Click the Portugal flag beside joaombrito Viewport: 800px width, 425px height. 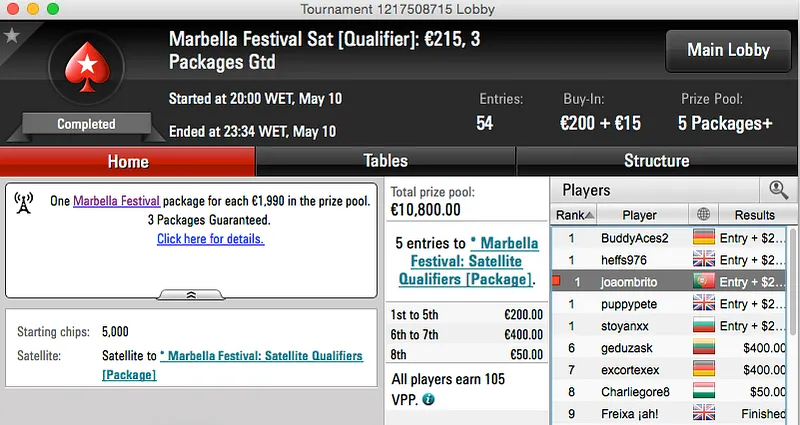(703, 282)
